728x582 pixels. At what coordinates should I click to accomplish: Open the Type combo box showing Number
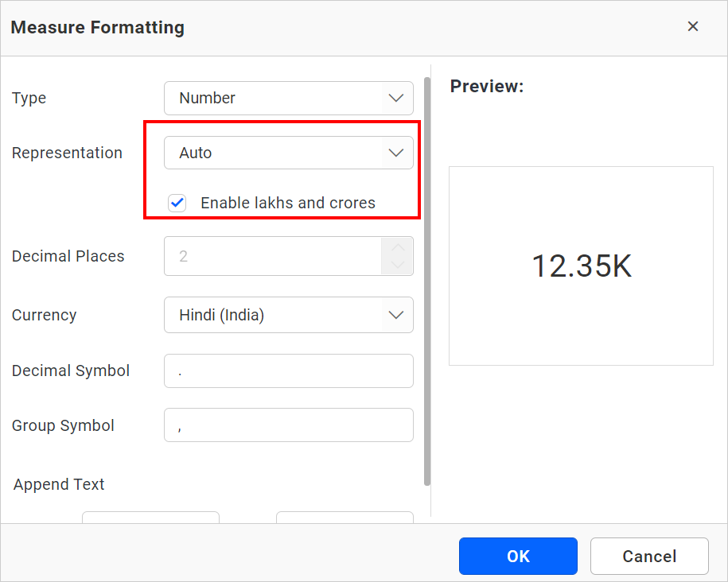click(288, 98)
